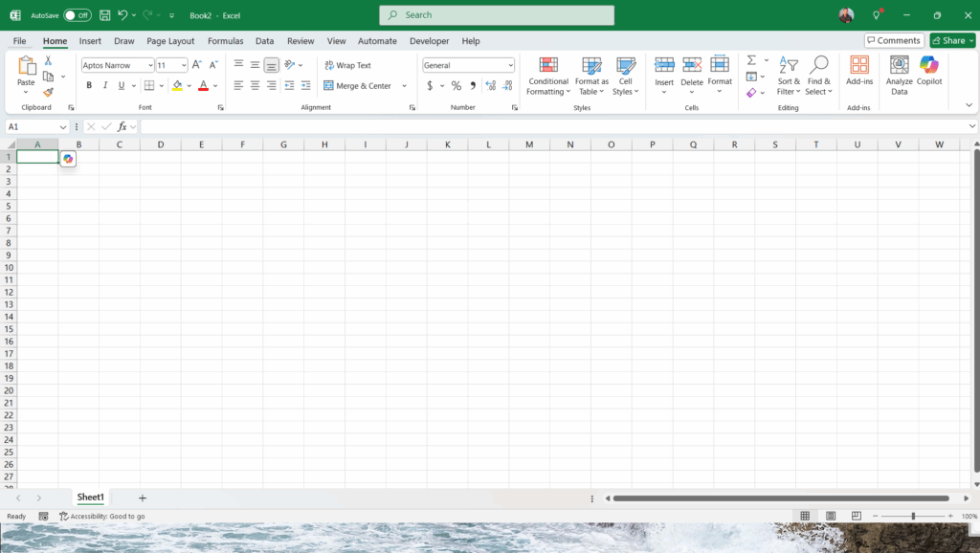
Task: Click the Analyze Data icon
Action: pyautogui.click(x=899, y=75)
